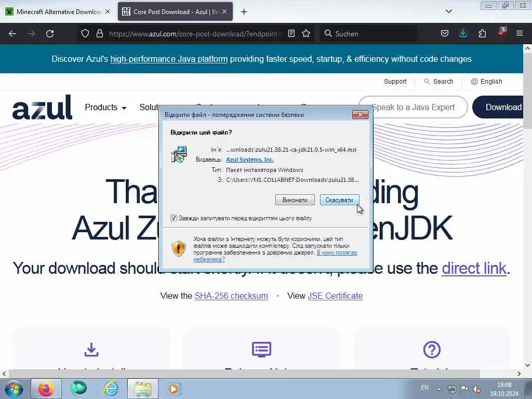Click the URL address bar field

(x=195, y=34)
